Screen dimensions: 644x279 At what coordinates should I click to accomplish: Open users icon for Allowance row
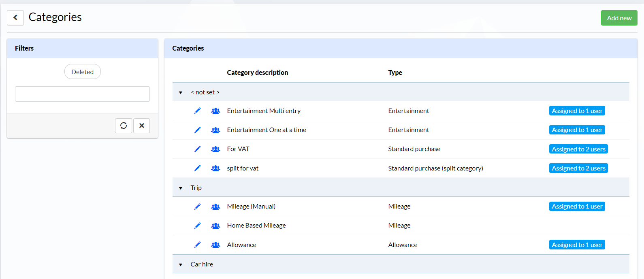[x=215, y=245]
